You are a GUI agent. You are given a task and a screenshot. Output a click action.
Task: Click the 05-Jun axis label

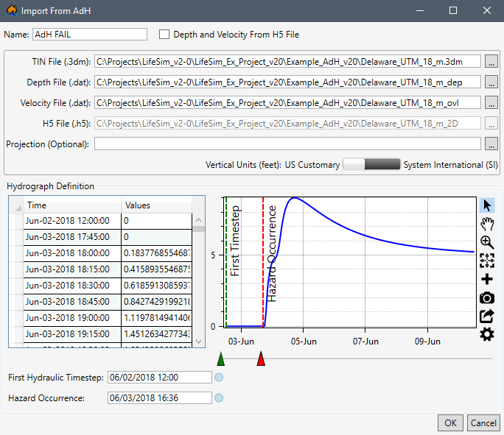click(304, 342)
